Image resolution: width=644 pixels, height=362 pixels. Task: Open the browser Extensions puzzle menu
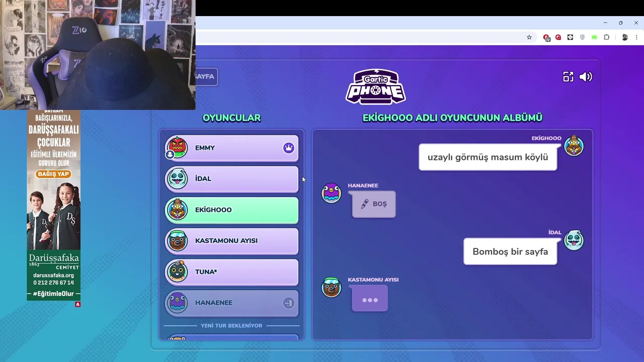[x=606, y=37]
